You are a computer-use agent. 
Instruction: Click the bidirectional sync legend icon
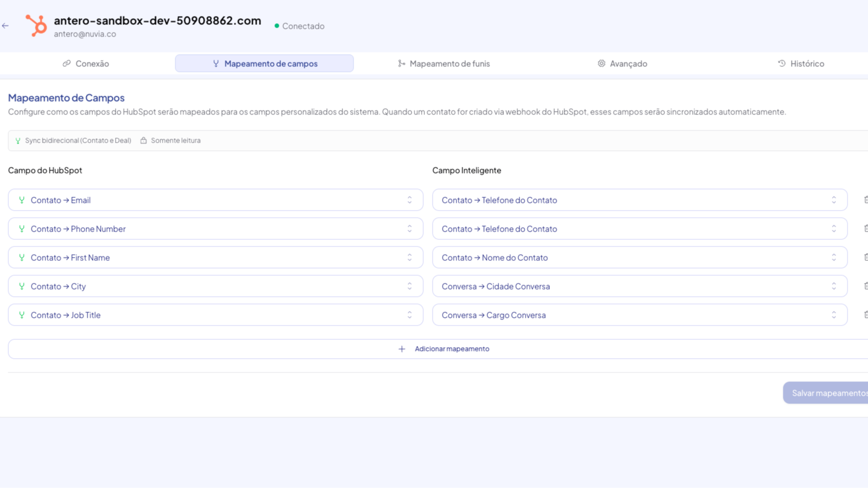click(18, 141)
